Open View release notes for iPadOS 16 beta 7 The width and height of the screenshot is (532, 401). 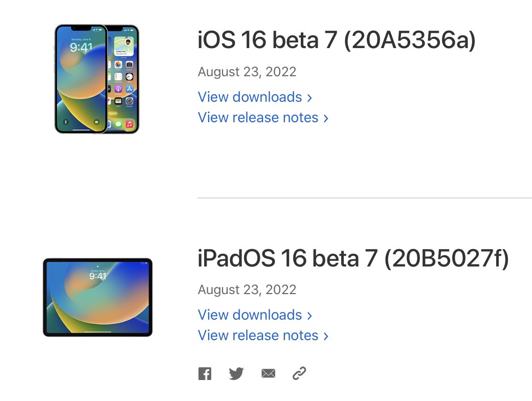pyautogui.click(x=258, y=336)
